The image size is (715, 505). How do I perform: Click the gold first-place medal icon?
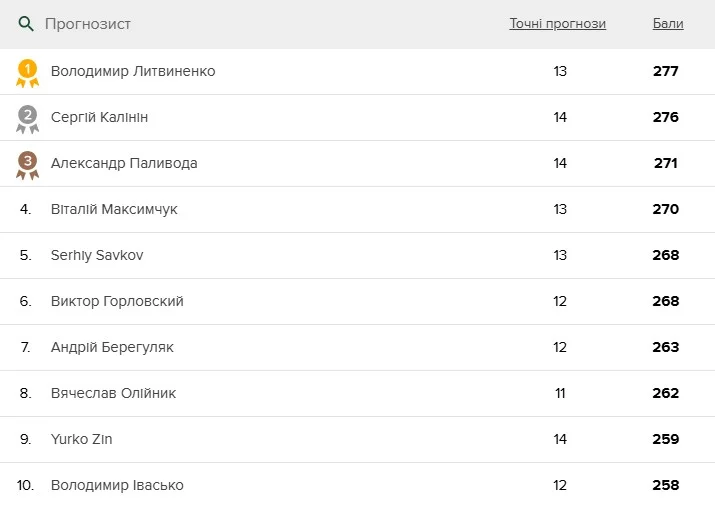click(28, 73)
